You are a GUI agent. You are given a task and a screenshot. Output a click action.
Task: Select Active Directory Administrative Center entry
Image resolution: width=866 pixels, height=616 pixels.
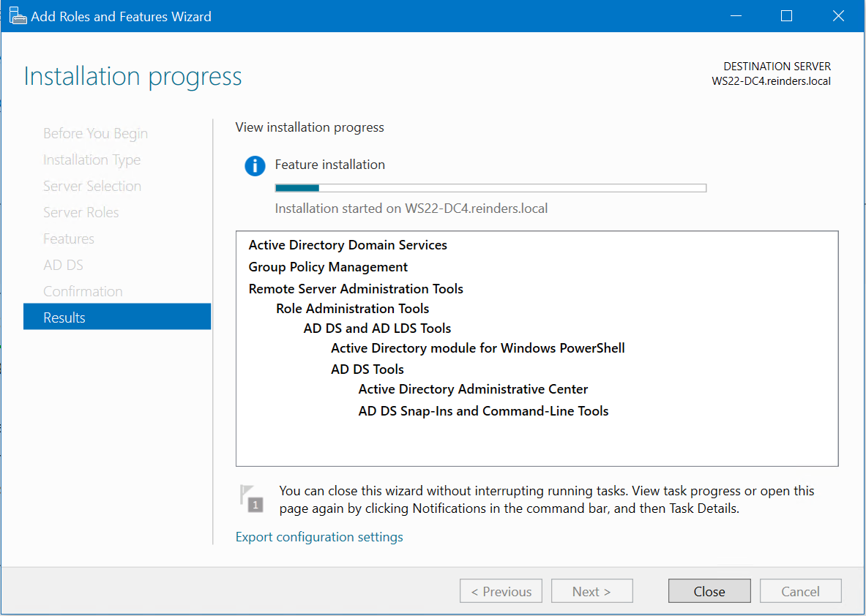click(x=473, y=388)
